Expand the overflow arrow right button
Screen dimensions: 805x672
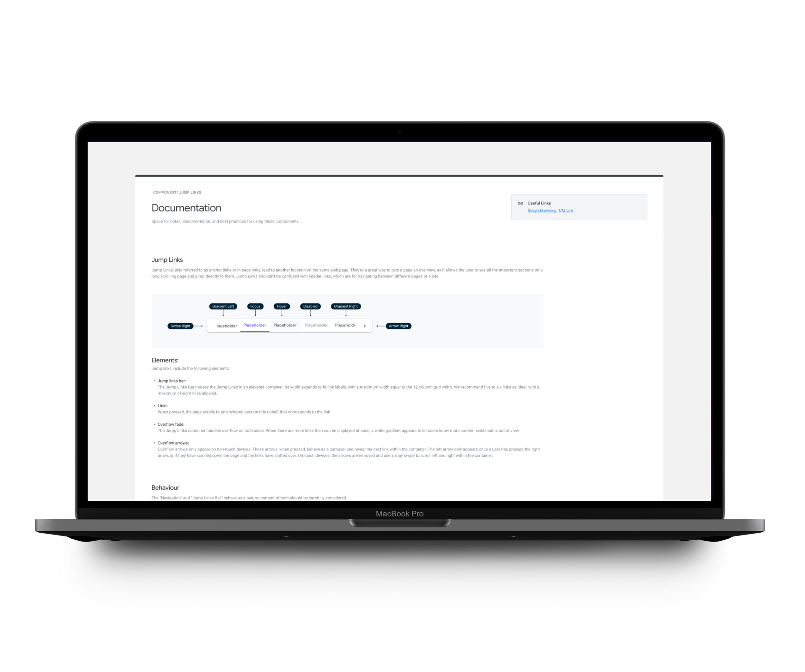(x=365, y=326)
